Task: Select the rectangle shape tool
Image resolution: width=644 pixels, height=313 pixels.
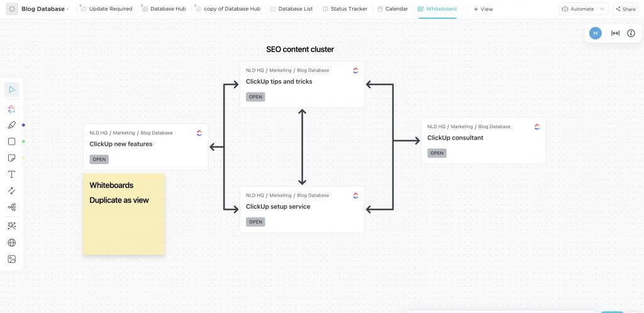Action: click(x=11, y=141)
